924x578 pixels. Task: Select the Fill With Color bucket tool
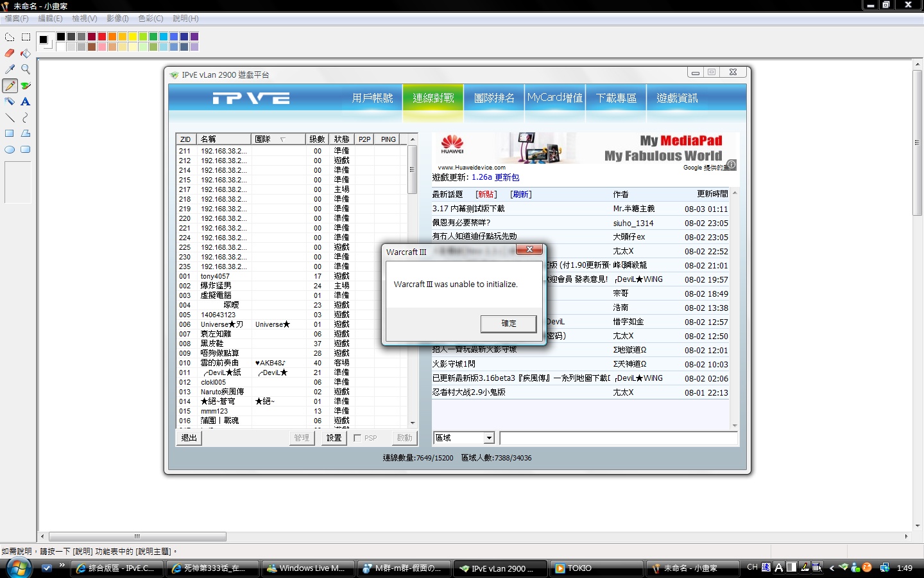tap(26, 53)
